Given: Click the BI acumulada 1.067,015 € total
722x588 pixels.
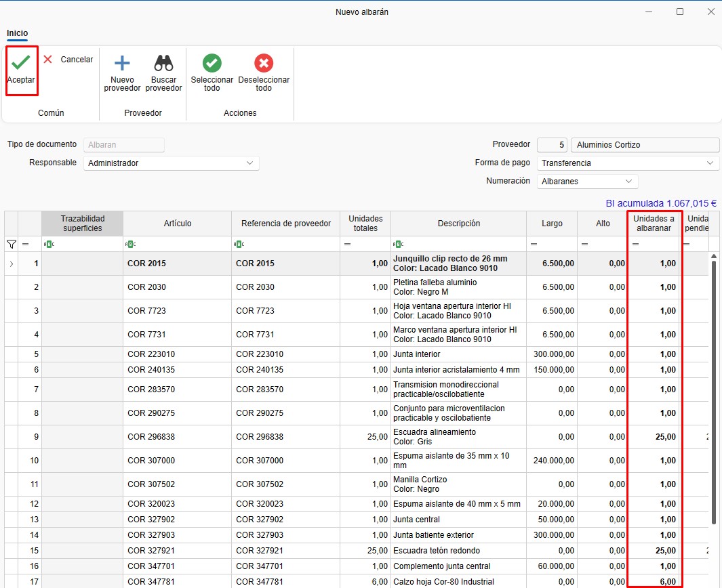Looking at the screenshot, I should click(661, 203).
